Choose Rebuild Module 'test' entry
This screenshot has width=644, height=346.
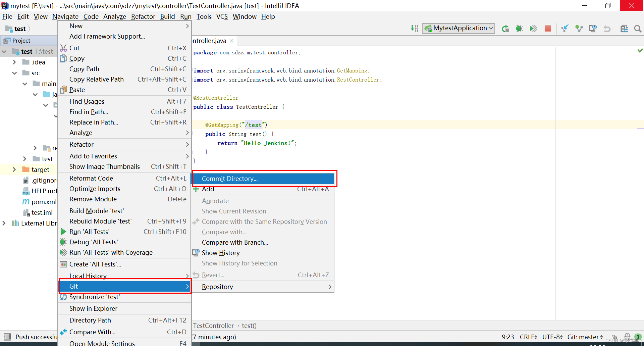125,221
